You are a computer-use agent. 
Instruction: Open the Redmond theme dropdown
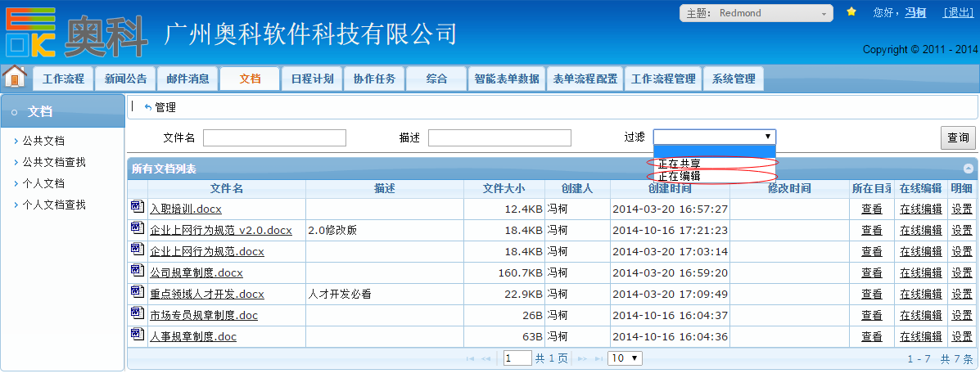pos(756,13)
